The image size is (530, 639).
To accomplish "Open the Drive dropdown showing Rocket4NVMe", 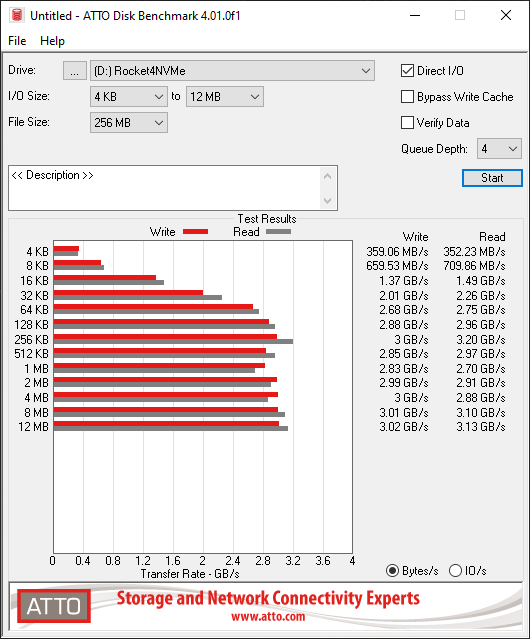I will click(x=232, y=71).
